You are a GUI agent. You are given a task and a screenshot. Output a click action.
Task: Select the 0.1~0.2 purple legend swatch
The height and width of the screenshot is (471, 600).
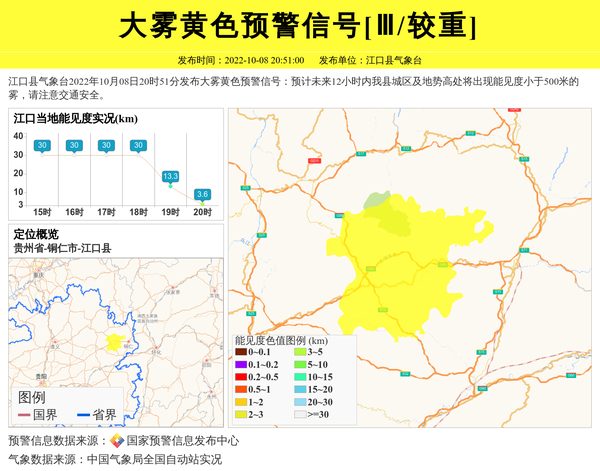click(241, 364)
